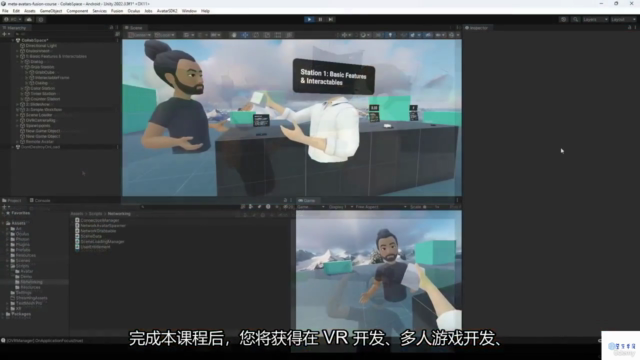Toggle Scene lighting lightbulb icon
The height and width of the screenshot is (360, 640).
point(390,35)
